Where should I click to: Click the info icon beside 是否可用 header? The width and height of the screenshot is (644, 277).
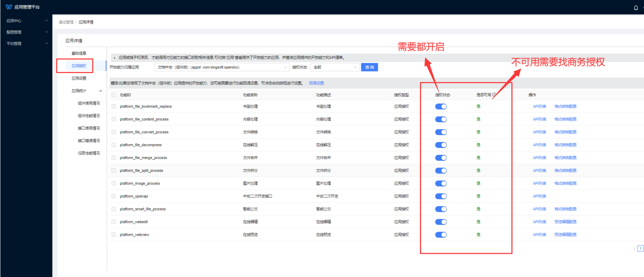(x=494, y=95)
